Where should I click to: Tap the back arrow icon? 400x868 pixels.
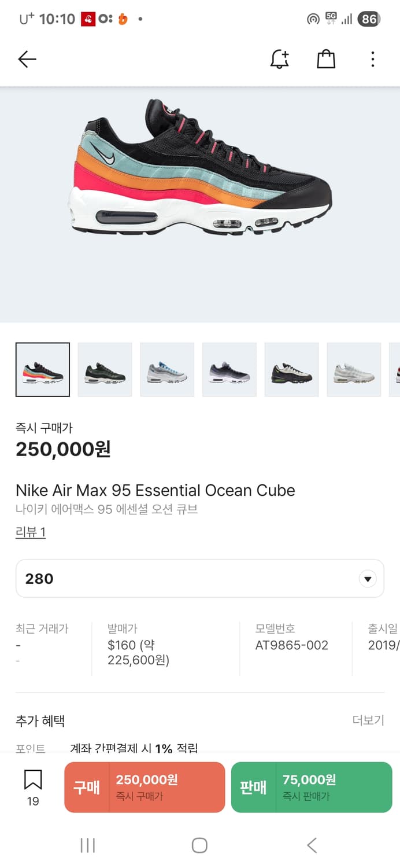27,59
